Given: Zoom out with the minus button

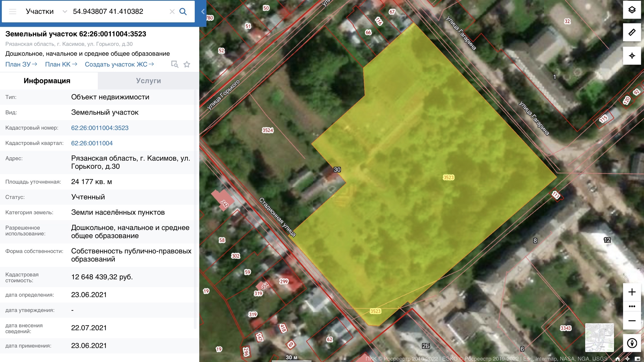Looking at the screenshot, I should point(632,321).
